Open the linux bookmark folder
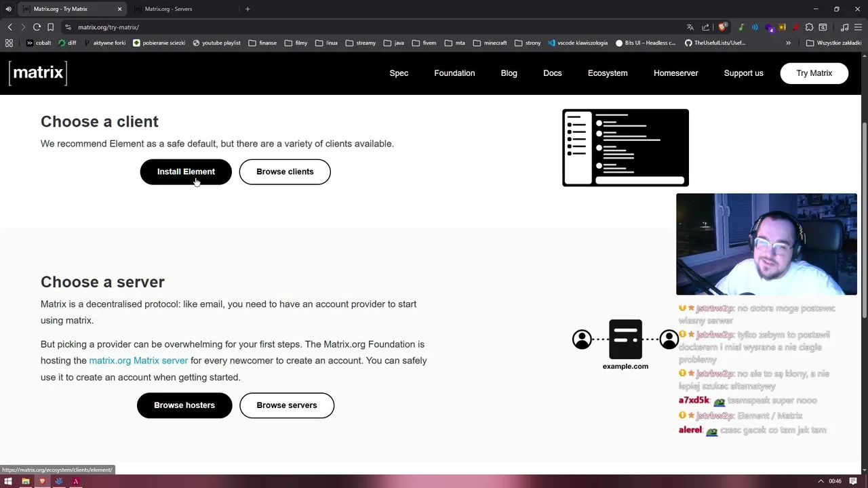This screenshot has height=488, width=868. 326,43
